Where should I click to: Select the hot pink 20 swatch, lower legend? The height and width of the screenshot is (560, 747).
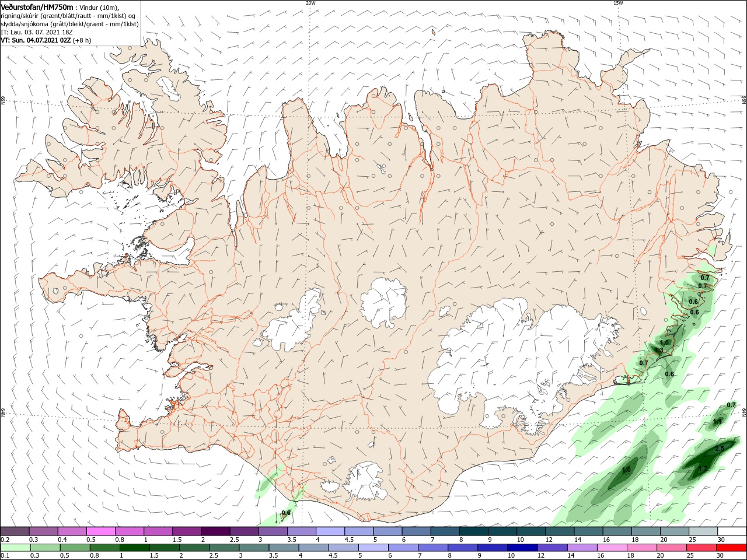(672, 548)
